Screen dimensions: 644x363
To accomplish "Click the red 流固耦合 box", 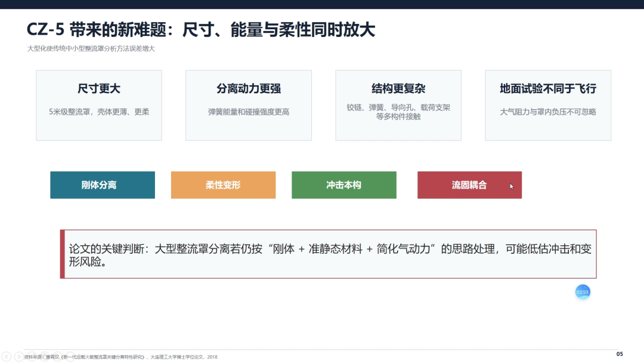I will [469, 185].
